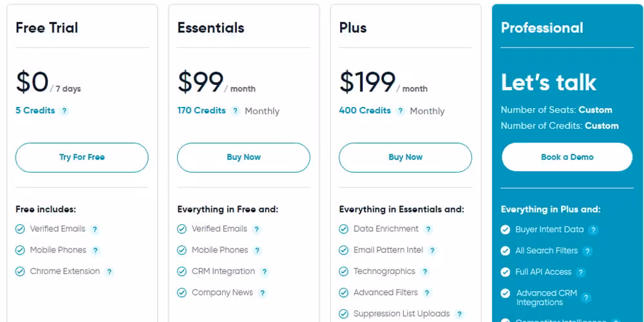Click help icon beside 170 Credits

[x=236, y=111]
